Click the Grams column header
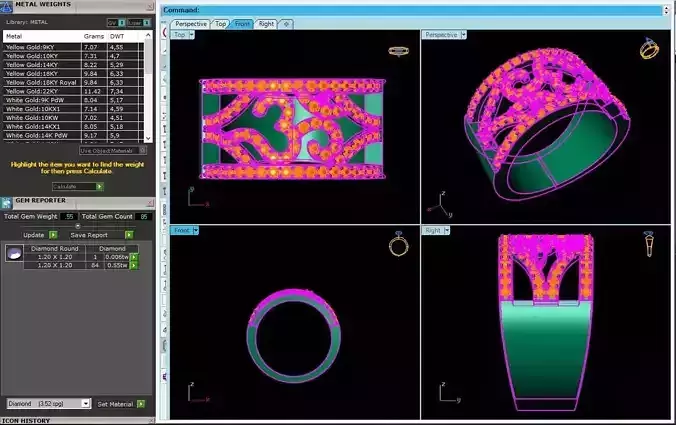 point(94,36)
